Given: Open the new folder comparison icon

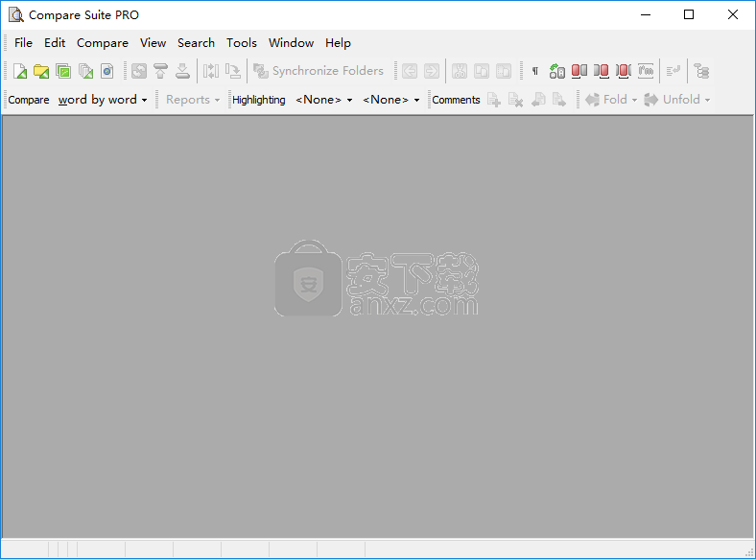Looking at the screenshot, I should pos(41,71).
